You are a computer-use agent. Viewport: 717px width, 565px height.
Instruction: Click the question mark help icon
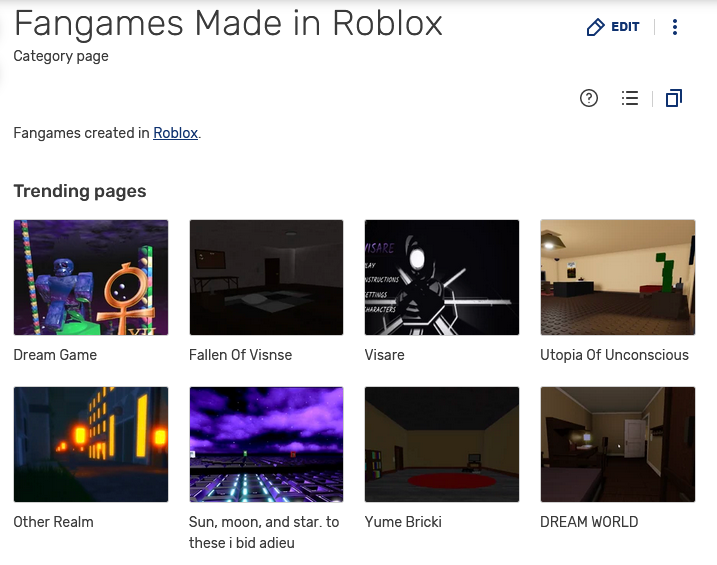pos(589,98)
